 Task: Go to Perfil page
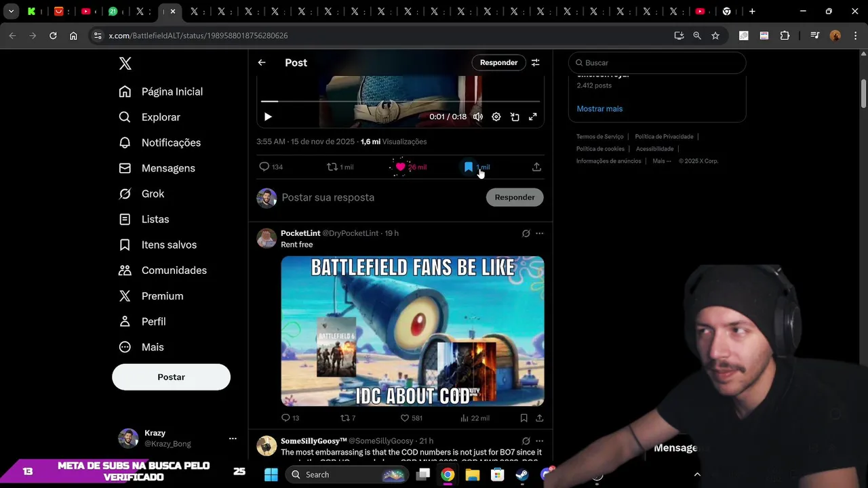click(x=142, y=321)
